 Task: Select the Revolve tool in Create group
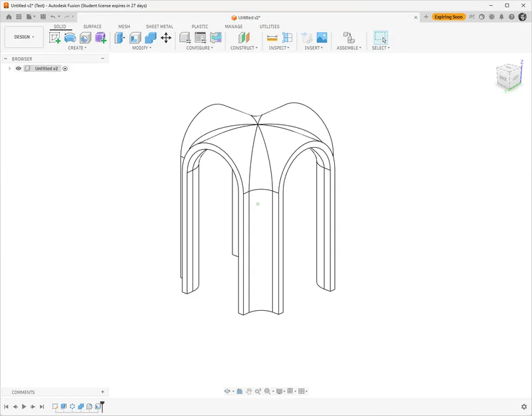[70, 38]
